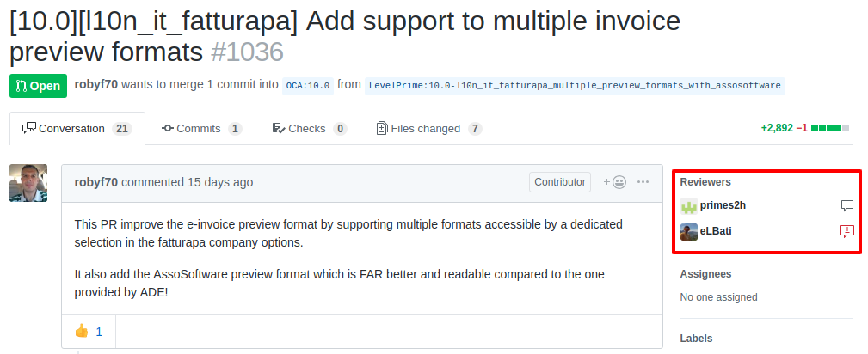Open the Files changed tab
868x354 pixels.
pos(428,129)
